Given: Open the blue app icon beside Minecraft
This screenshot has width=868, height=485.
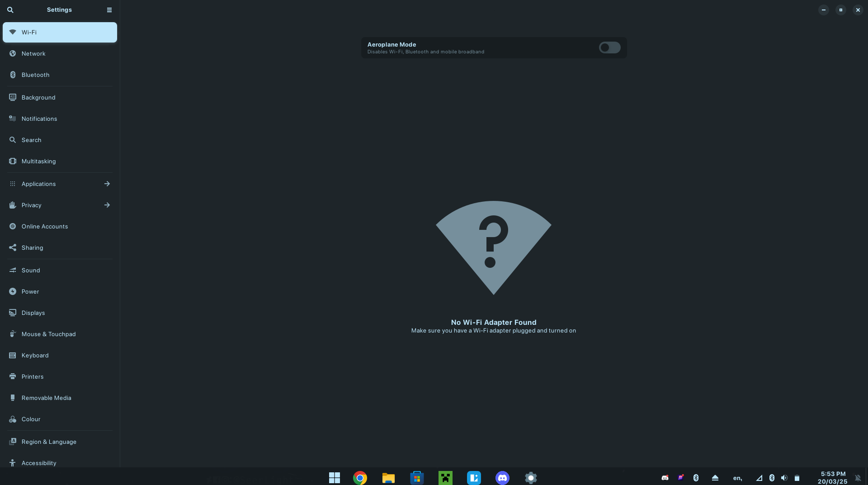Looking at the screenshot, I should point(474,478).
